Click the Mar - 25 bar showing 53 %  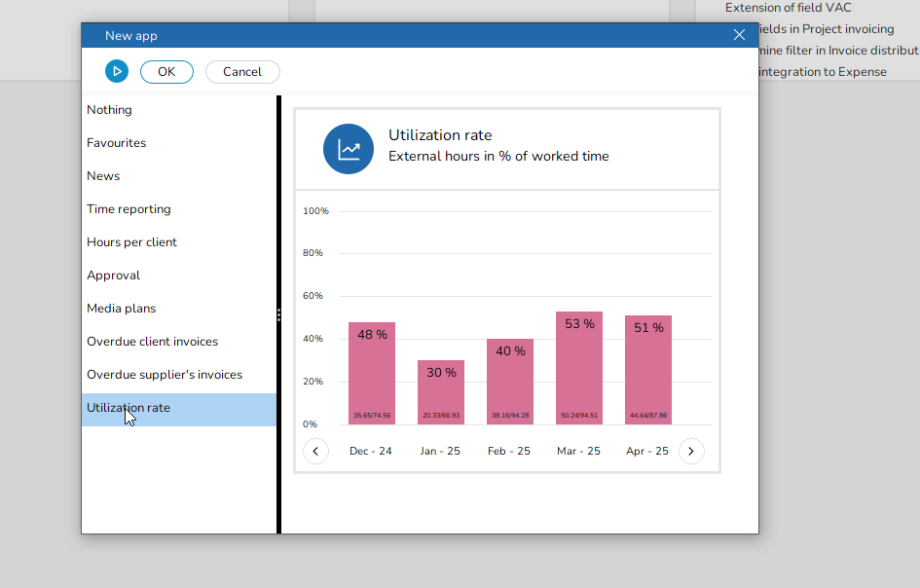click(579, 368)
